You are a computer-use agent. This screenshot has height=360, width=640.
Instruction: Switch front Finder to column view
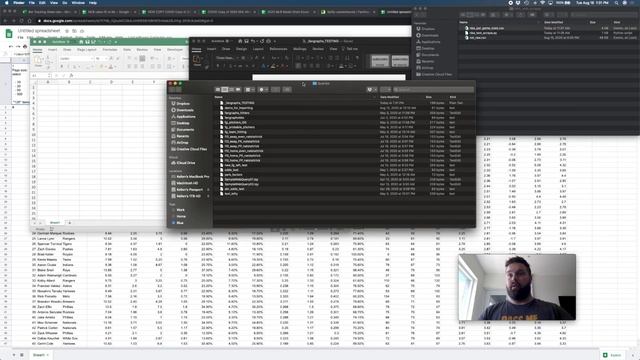pos(231,89)
